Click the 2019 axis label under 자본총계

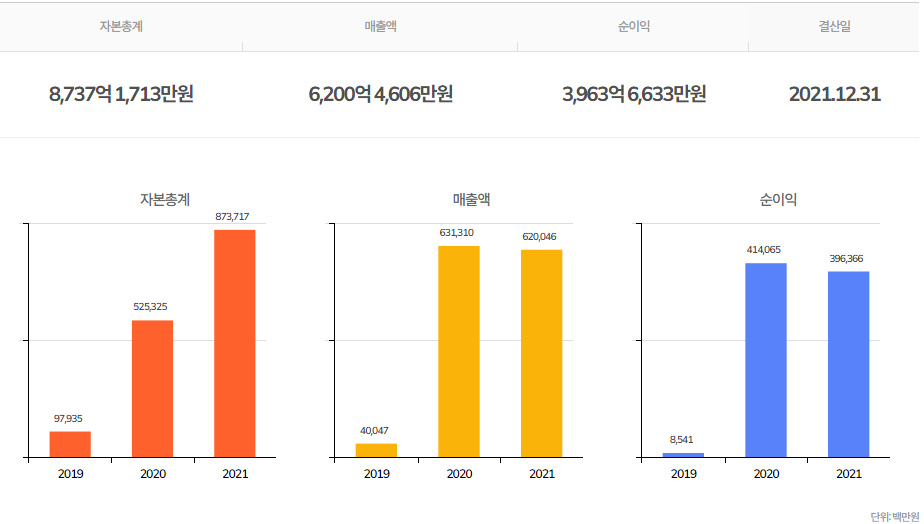[x=70, y=474]
